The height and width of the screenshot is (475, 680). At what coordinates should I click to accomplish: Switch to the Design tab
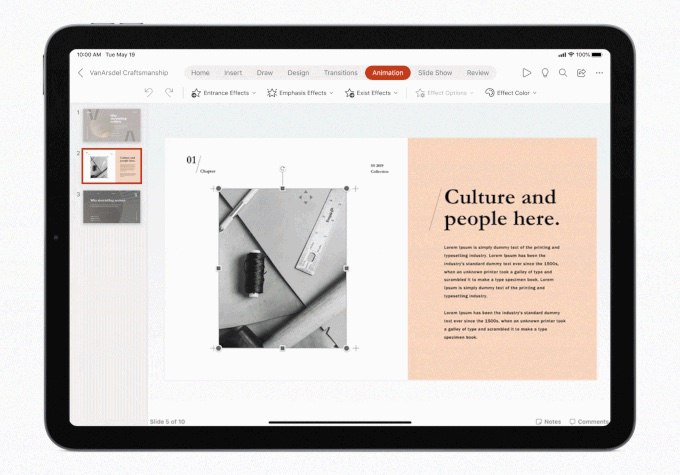[298, 73]
